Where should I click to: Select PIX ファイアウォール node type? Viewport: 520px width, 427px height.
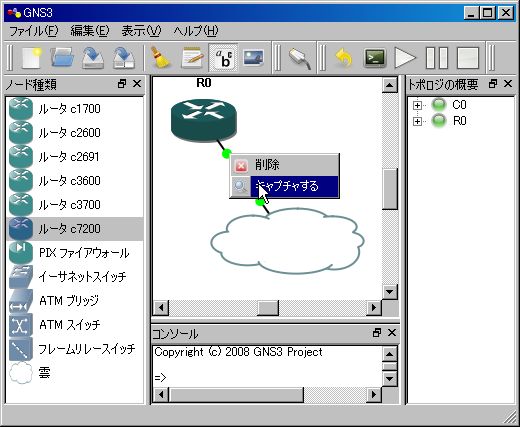75,253
